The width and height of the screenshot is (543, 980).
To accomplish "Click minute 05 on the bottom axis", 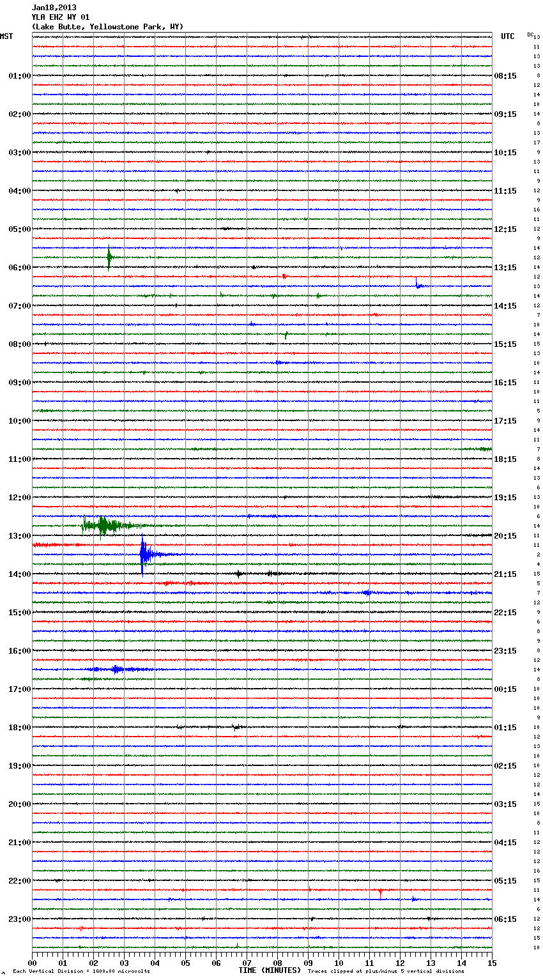I will [x=185, y=963].
